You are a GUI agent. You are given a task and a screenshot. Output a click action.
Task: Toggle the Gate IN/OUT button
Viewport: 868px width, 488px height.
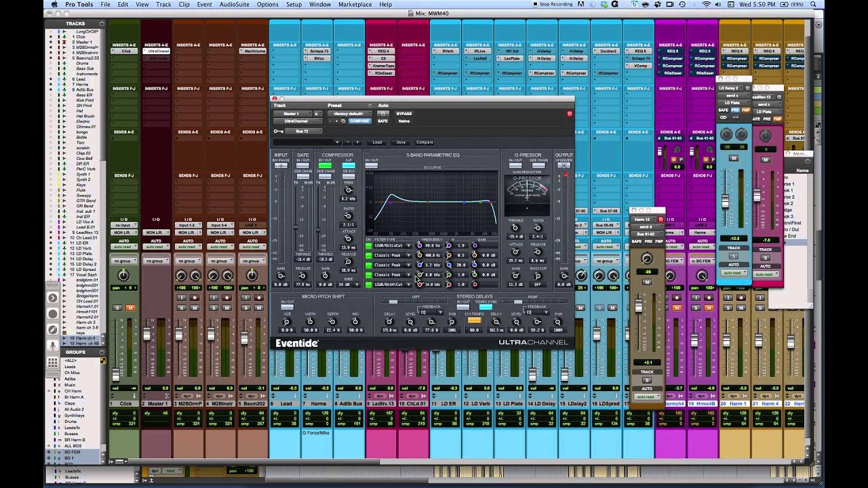(303, 165)
